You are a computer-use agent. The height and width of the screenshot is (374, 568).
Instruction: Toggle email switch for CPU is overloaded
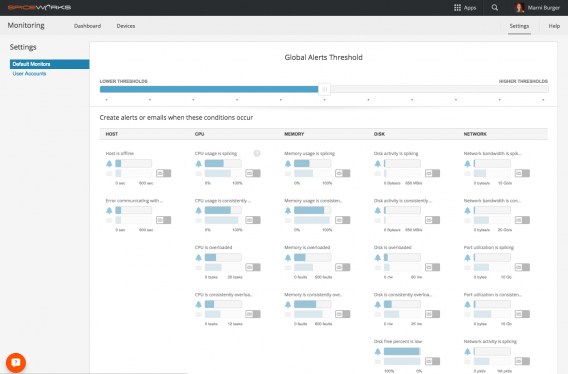[253, 267]
